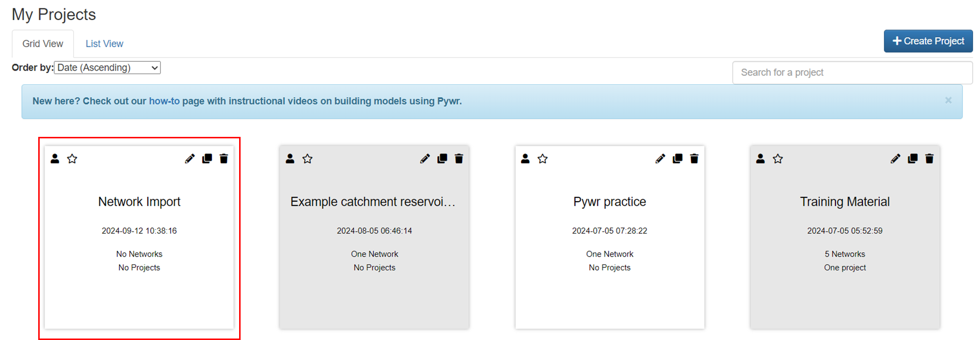Viewport: 980px width, 340px height.
Task: Follow the how-to page link
Action: pyautogui.click(x=164, y=101)
